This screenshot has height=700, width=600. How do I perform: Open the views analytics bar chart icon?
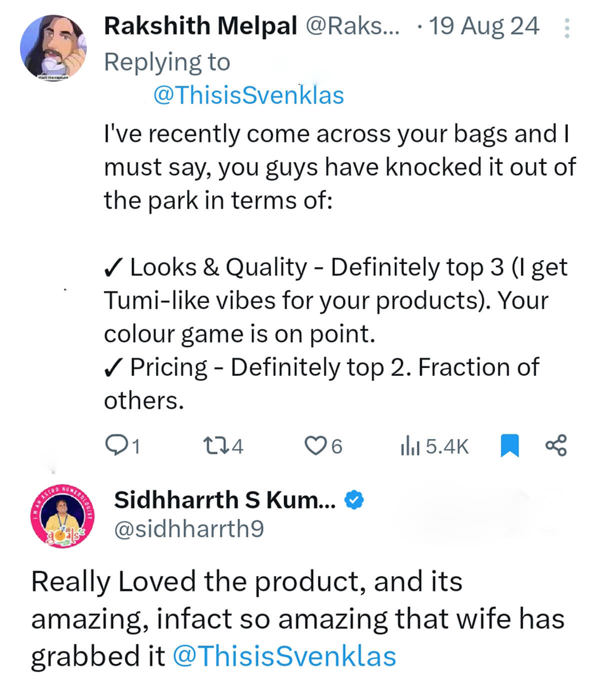point(410,445)
